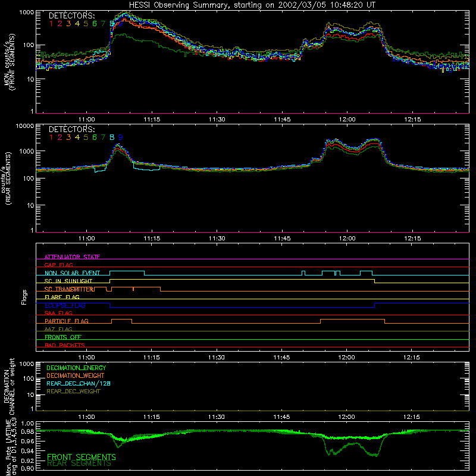The height and width of the screenshot is (476, 476).
Task: Click the 0.94 value on the livetime axis
Action: pyautogui.click(x=27, y=451)
